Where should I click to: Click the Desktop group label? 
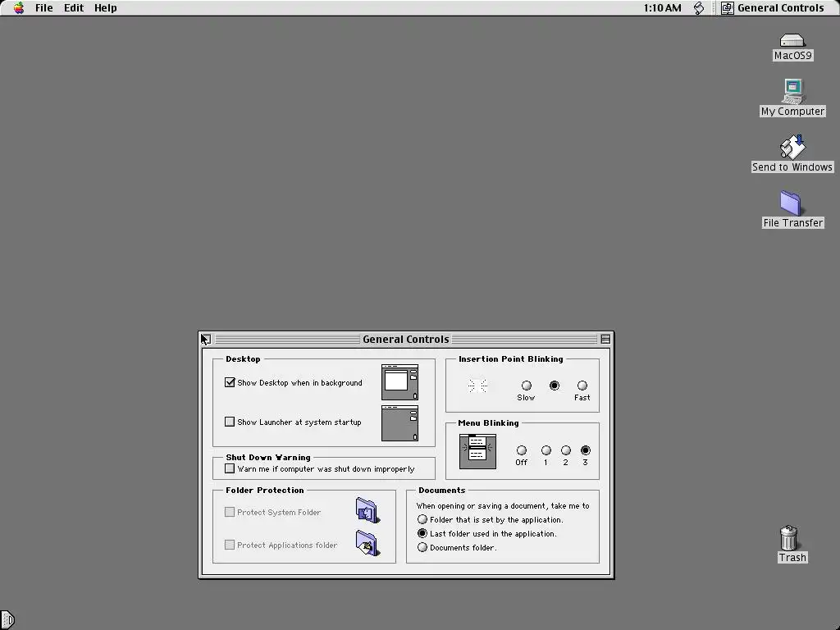coord(243,359)
